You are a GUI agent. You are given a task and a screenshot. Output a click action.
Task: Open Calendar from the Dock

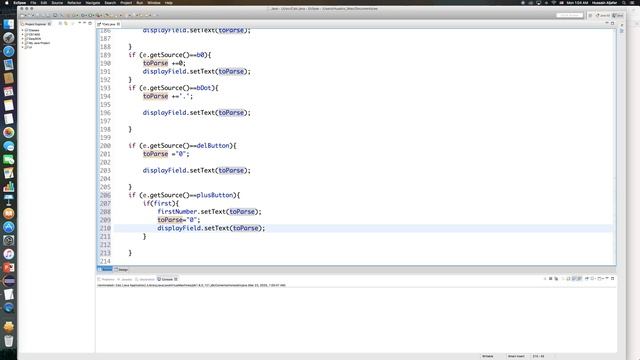(x=9, y=92)
